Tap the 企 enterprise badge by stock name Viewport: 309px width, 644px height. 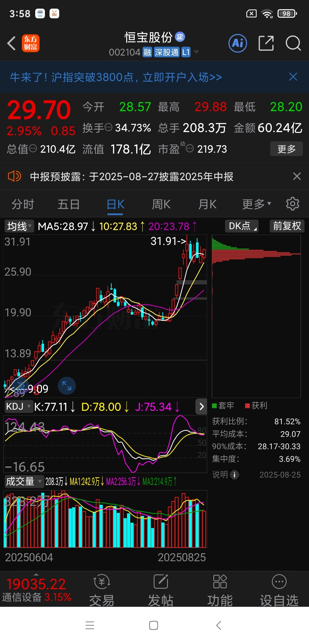[180, 37]
